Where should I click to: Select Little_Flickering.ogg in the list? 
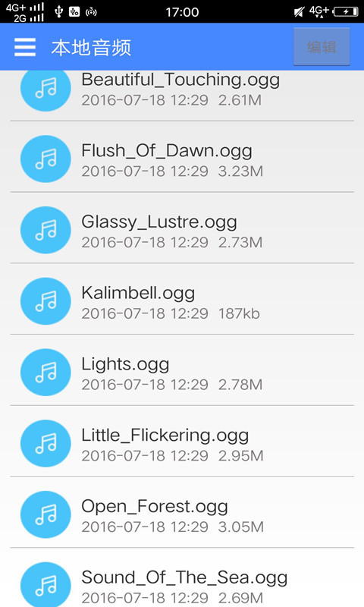165,436
